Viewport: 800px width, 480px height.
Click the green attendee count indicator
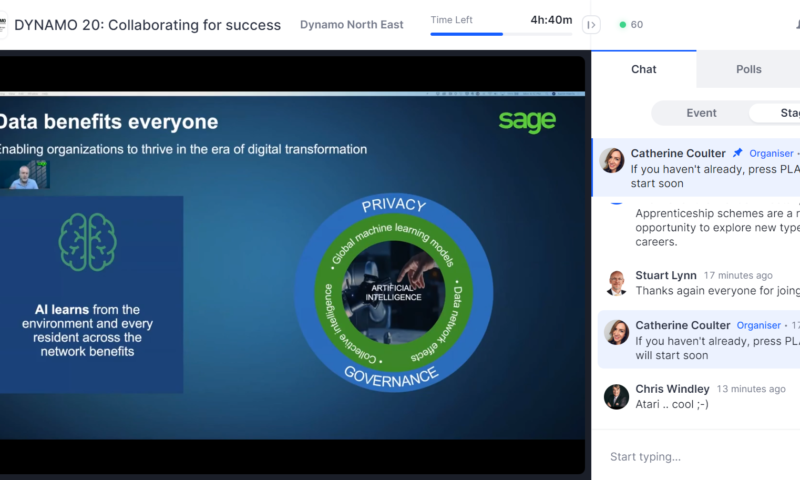[x=630, y=25]
